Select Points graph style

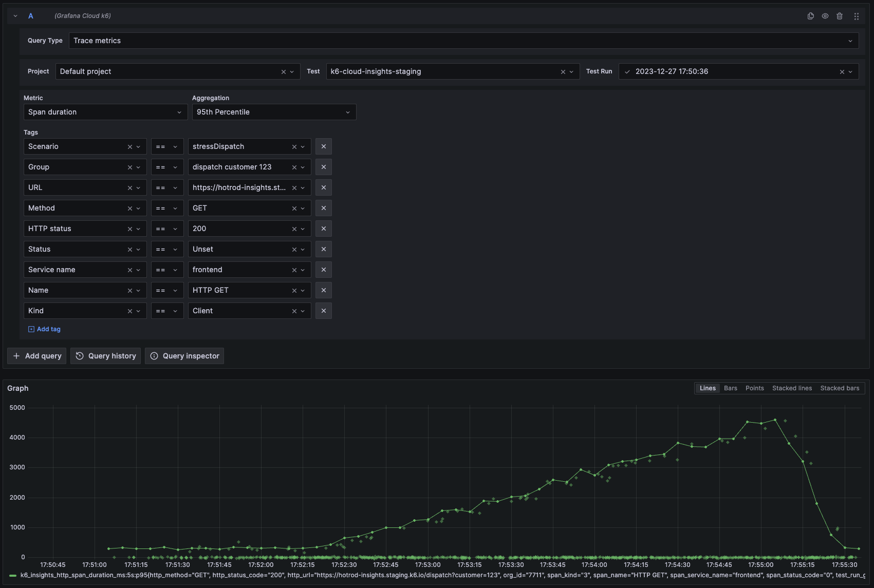[x=754, y=388]
